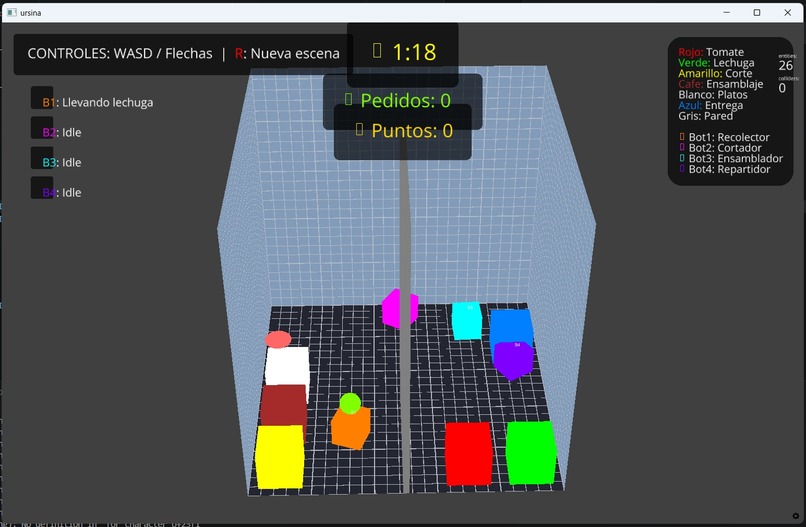Click the 'B4: Idle' status row

[x=62, y=192]
